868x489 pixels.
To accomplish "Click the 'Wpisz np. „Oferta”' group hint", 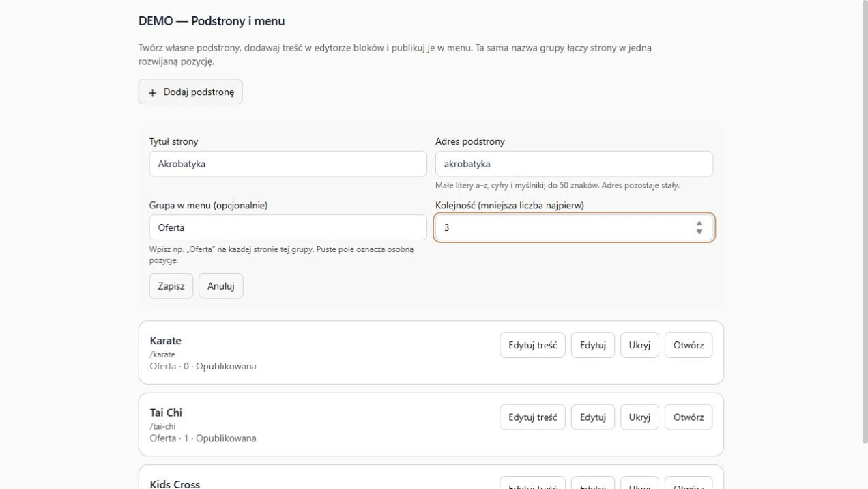I will point(282,255).
